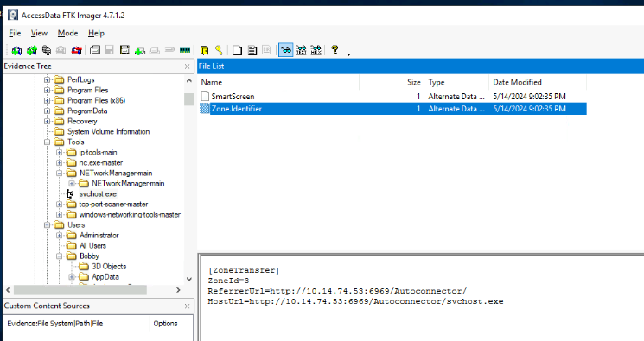
Task: Sort file list by Type column
Action: (456, 82)
